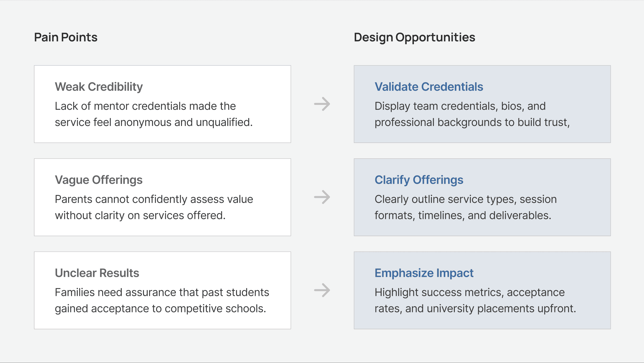Click the "Families need assurance that past students" line
The height and width of the screenshot is (363, 644).
[162, 292]
